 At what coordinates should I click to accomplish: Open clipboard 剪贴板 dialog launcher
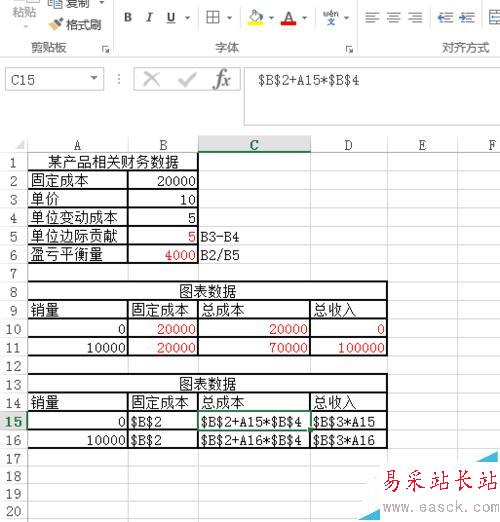(x=105, y=49)
